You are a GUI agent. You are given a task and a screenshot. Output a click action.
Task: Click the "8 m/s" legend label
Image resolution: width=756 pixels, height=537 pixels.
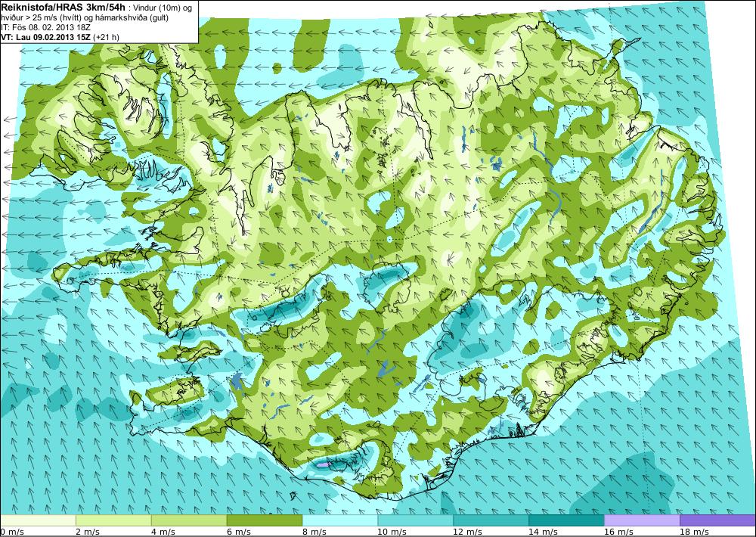(314, 532)
